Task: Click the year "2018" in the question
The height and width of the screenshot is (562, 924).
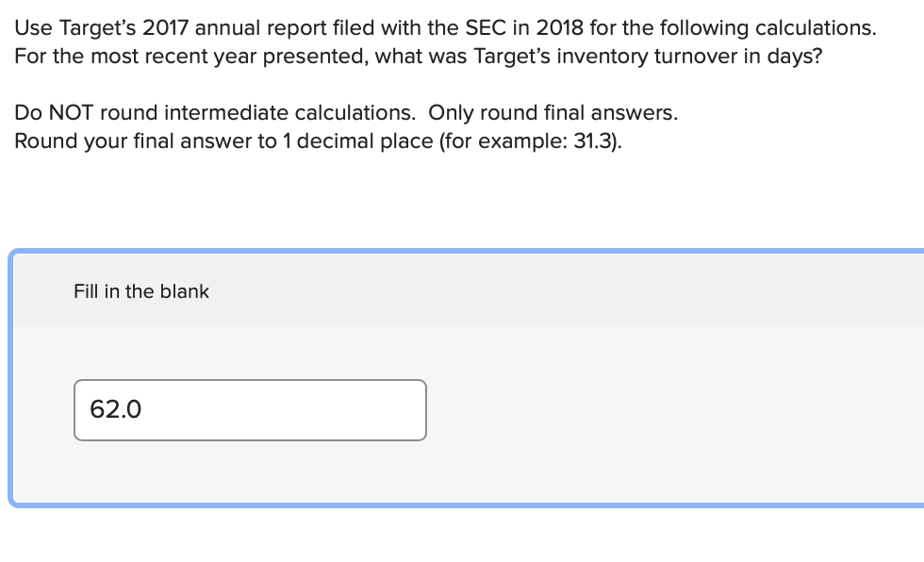Action: (x=556, y=27)
